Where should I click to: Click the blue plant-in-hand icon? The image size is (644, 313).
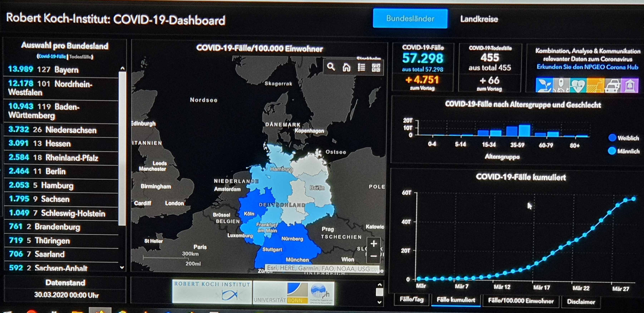[544, 85]
